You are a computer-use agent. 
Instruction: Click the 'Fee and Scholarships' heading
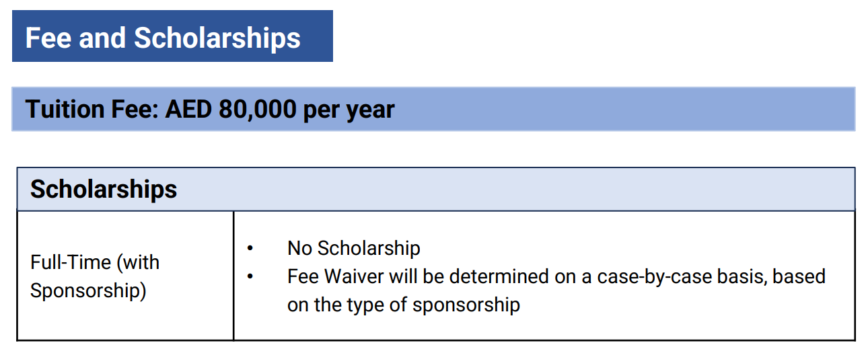[x=163, y=38]
